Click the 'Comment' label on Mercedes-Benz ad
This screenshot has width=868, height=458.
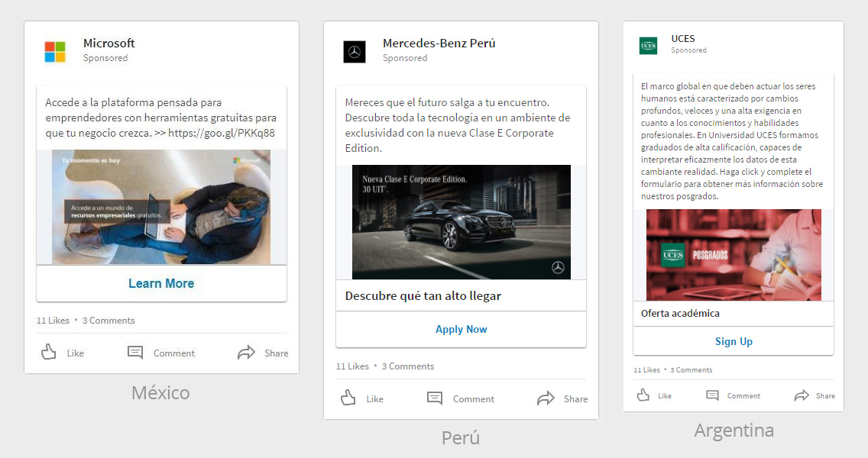tap(473, 398)
